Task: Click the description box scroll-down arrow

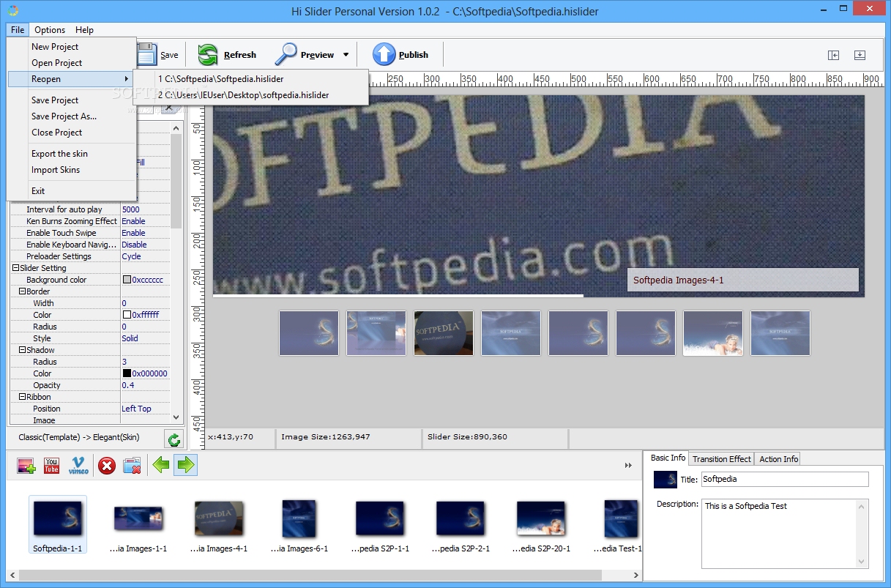Action: 862,562
